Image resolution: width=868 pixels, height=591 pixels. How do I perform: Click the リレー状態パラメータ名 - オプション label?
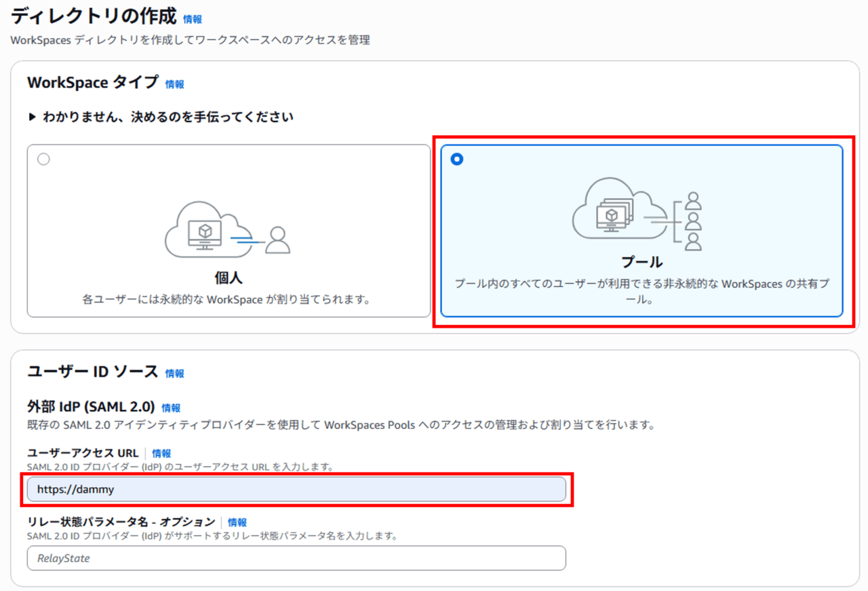pyautogui.click(x=121, y=522)
